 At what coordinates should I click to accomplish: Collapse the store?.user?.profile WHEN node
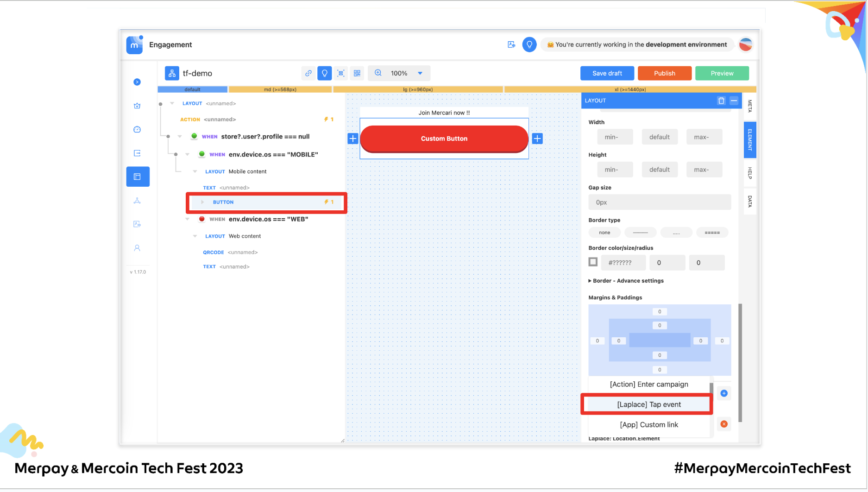tap(180, 137)
